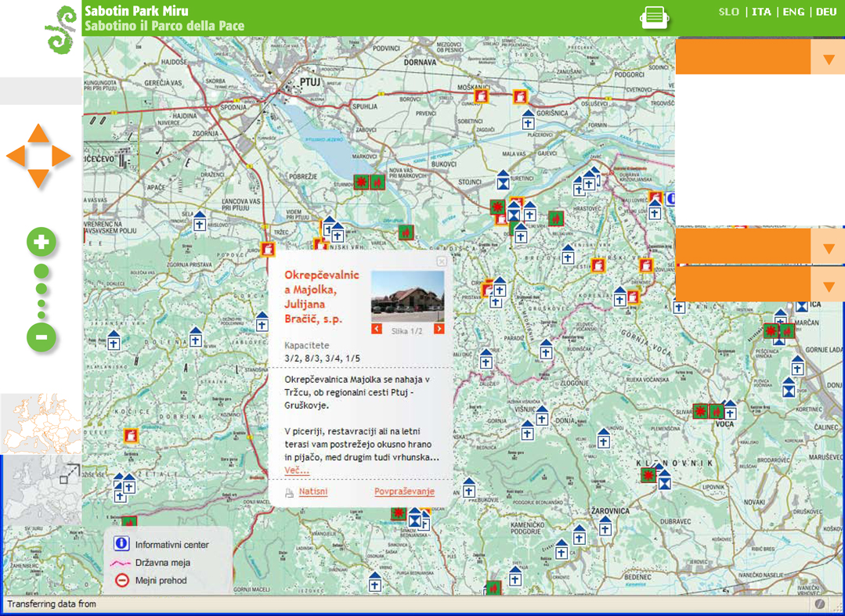Select the red star marker at Voća
Viewport: 845px width, 616px height.
[x=701, y=412]
